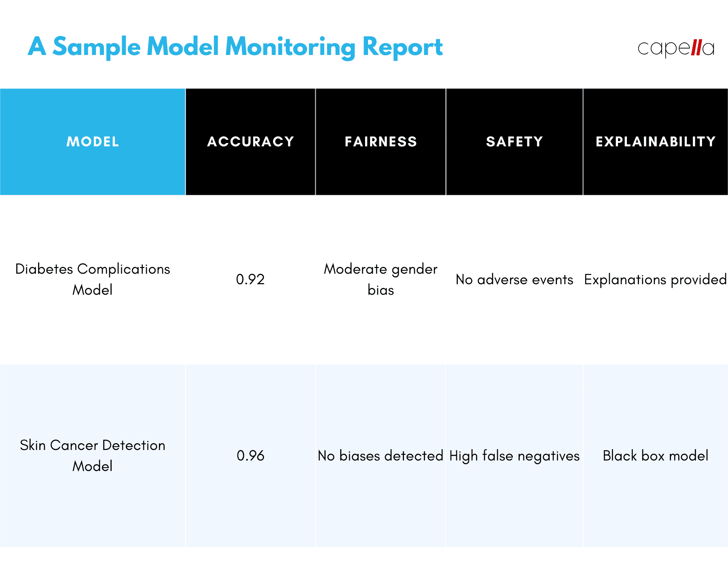728x566 pixels.
Task: Click the Capella logo
Action: coord(676,48)
